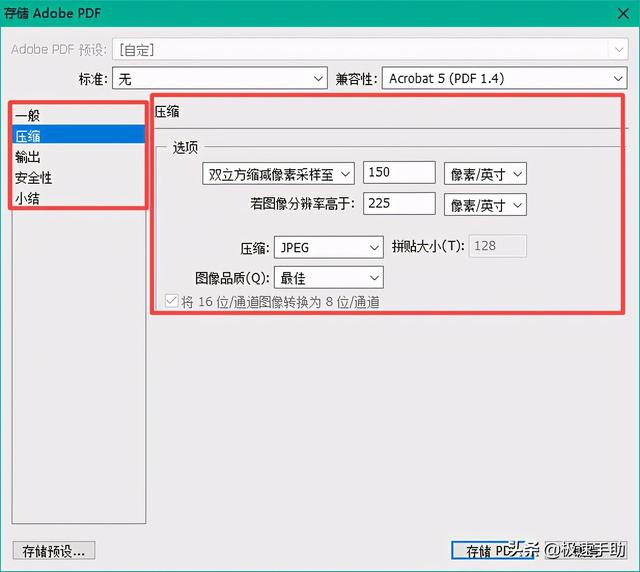Open the 像素/英寸 dropdown beside 150
The width and height of the screenshot is (640, 572).
pyautogui.click(x=485, y=174)
